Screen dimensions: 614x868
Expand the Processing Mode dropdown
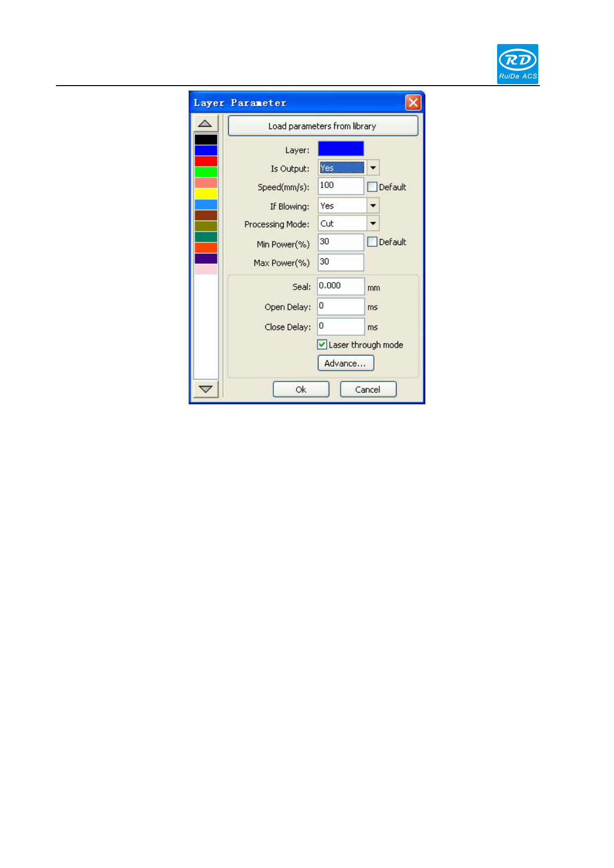pos(373,223)
